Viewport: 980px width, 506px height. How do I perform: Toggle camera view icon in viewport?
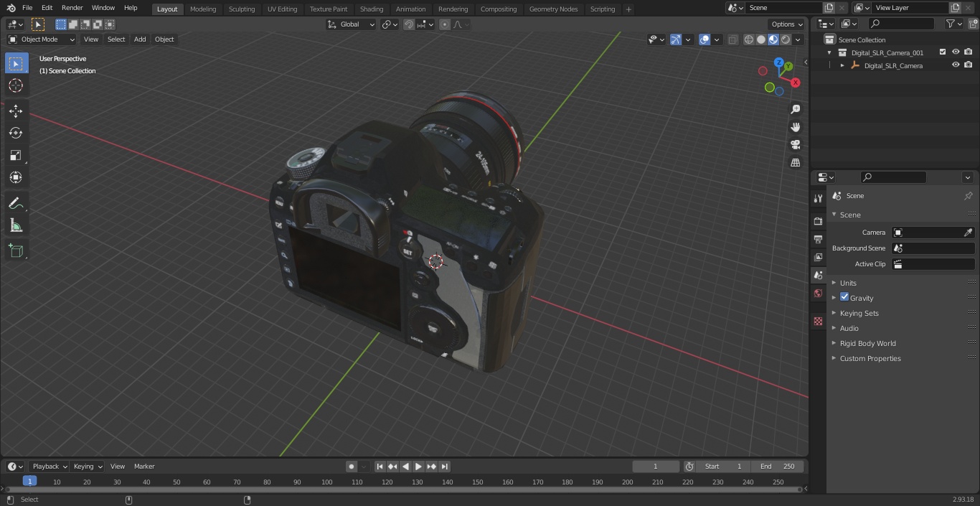click(x=795, y=145)
